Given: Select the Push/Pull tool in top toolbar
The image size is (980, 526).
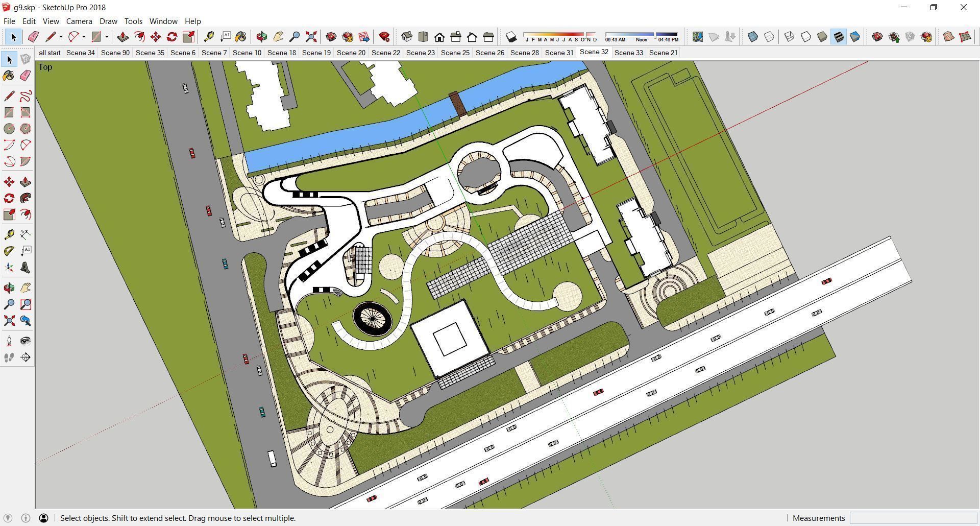Looking at the screenshot, I should pos(122,37).
